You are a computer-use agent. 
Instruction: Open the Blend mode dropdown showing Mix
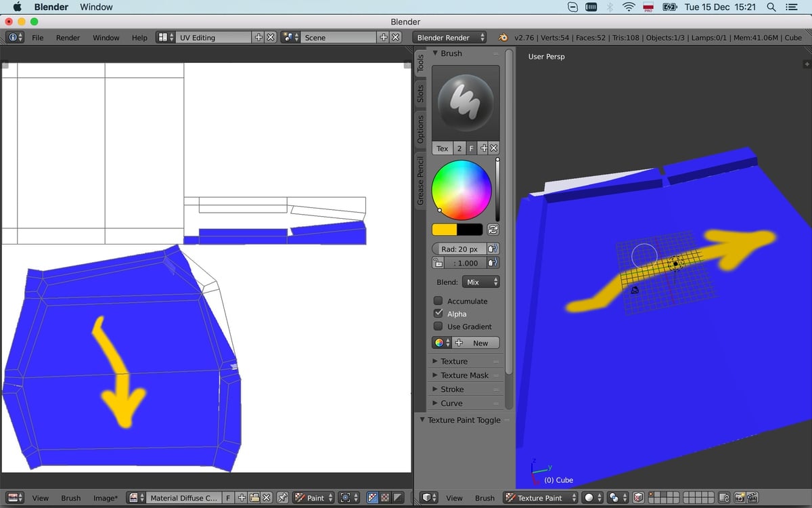[481, 281]
